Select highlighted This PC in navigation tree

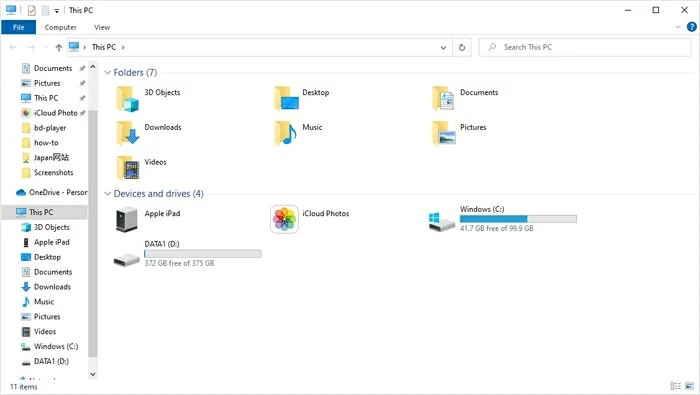[x=45, y=212]
